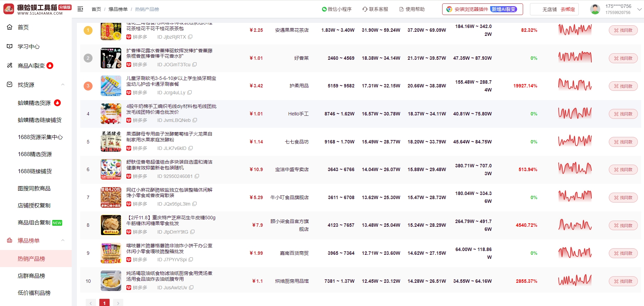Go to previous page arrow
The width and height of the screenshot is (644, 306).
pyautogui.click(x=91, y=303)
